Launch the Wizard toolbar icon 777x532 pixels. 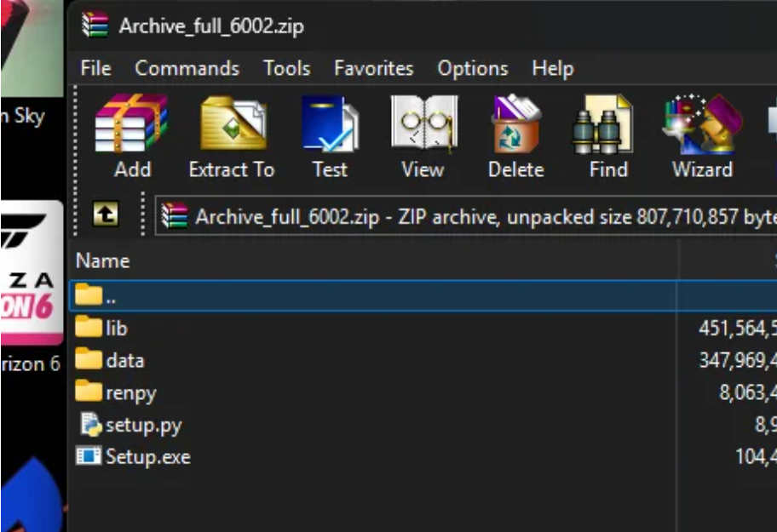coord(702,136)
